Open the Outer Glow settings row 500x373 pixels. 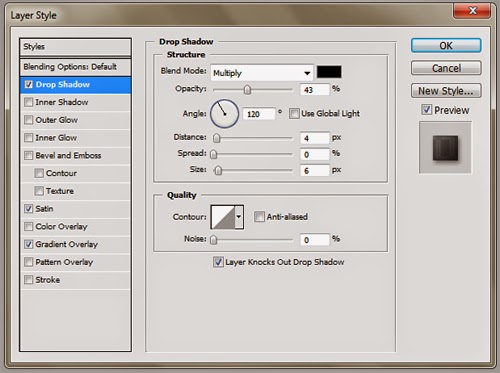(75, 120)
